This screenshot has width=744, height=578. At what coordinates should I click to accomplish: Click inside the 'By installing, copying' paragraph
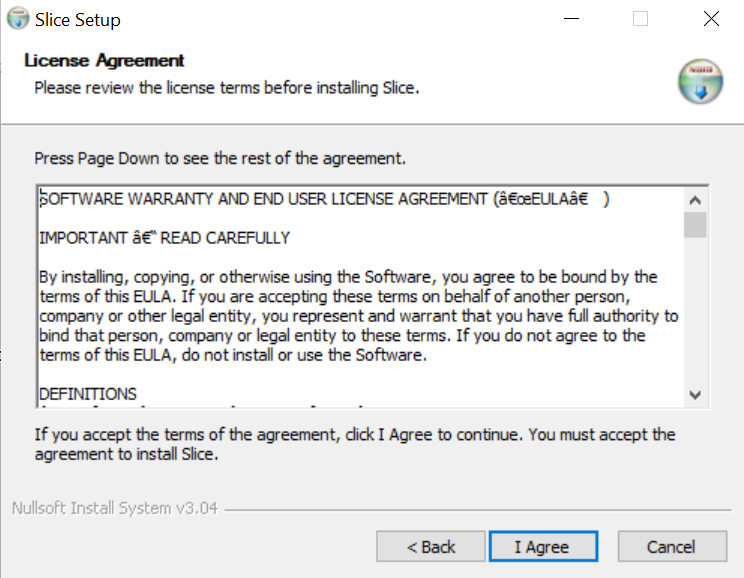click(350, 315)
